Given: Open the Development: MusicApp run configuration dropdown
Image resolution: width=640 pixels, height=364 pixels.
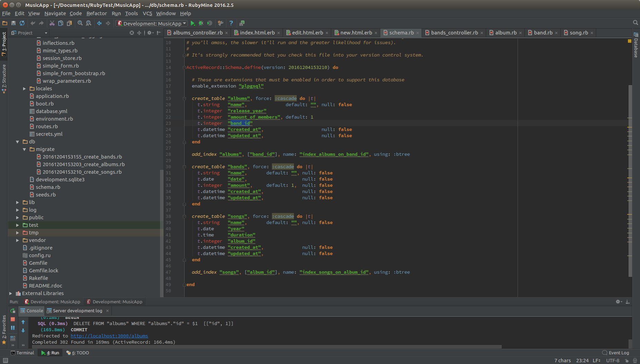Looking at the screenshot, I should coord(151,23).
